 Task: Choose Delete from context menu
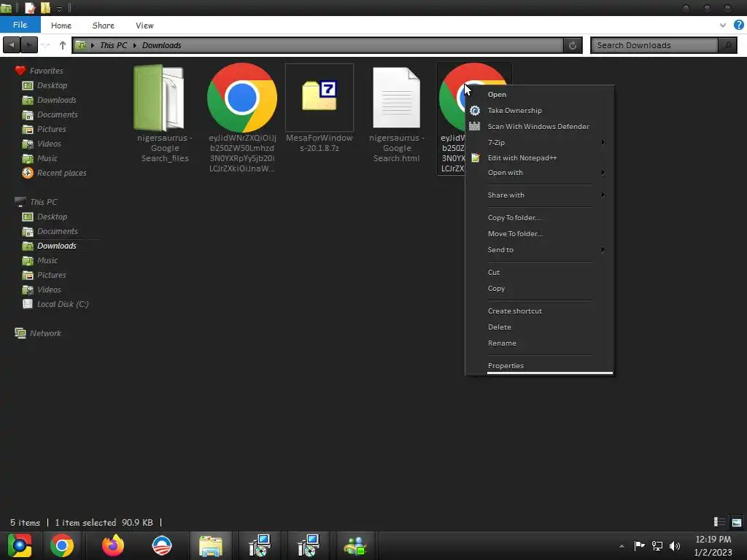click(540, 327)
